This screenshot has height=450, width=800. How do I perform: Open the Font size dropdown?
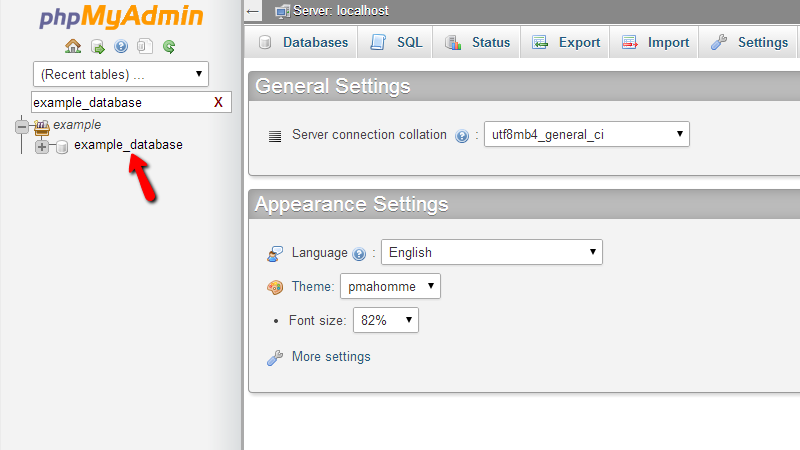(386, 320)
